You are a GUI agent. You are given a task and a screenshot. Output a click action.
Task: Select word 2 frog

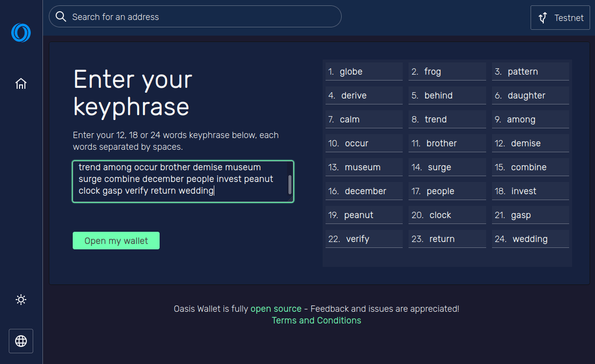point(447,72)
